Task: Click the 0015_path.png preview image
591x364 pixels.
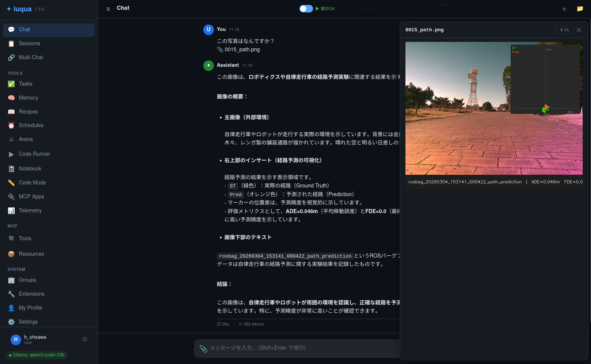Action: point(494,108)
